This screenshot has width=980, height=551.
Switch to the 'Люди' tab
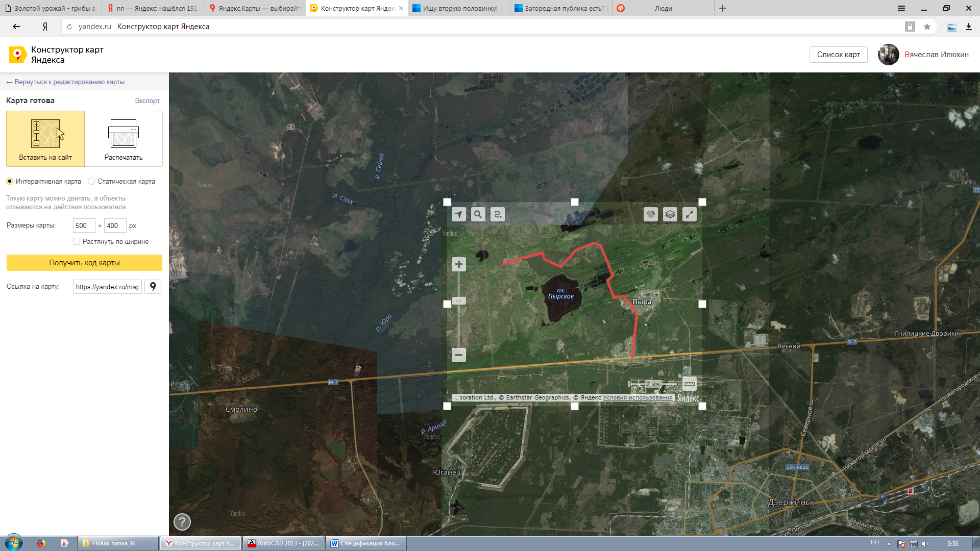point(664,8)
